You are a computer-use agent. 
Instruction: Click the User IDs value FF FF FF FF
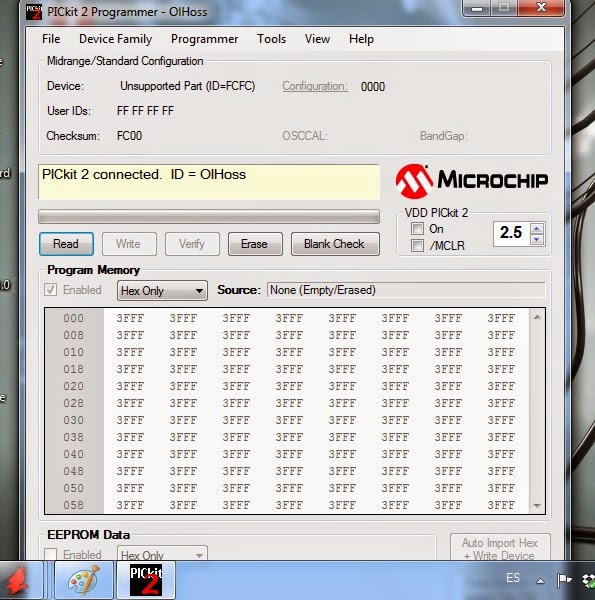145,111
